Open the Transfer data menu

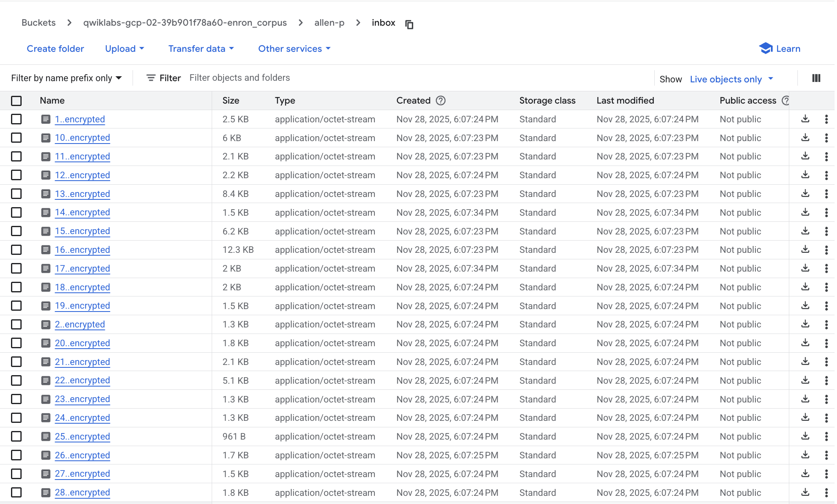coord(201,49)
